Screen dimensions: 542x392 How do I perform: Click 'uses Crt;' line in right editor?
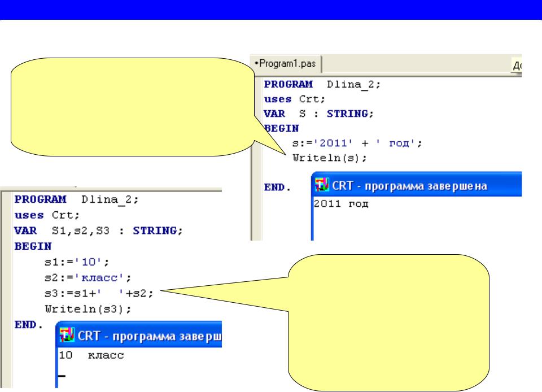(x=295, y=99)
